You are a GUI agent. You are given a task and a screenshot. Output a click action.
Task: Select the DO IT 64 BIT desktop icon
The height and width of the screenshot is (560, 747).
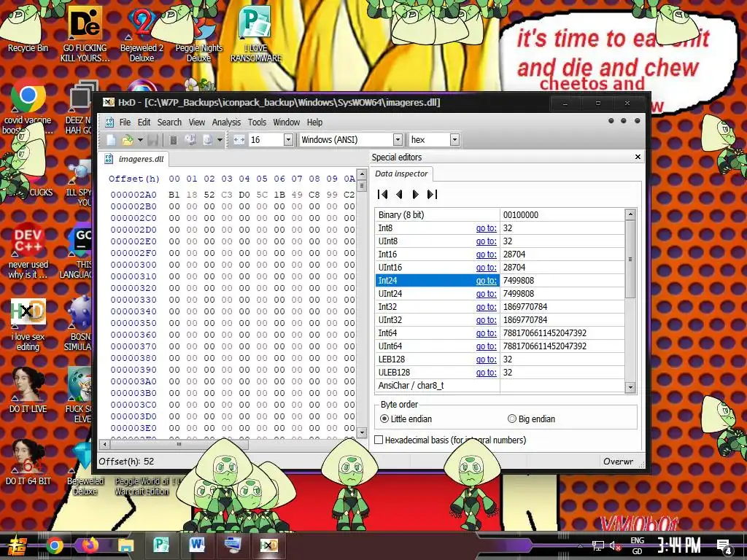[x=28, y=462]
